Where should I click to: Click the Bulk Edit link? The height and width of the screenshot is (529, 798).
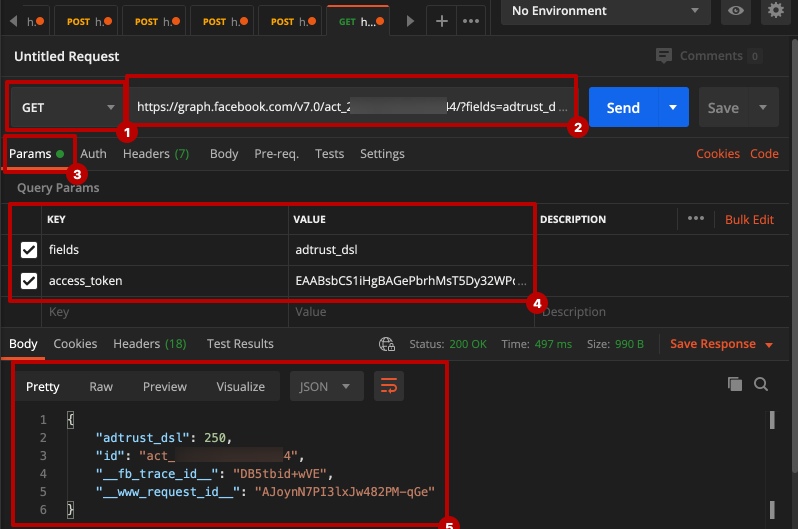pos(749,219)
